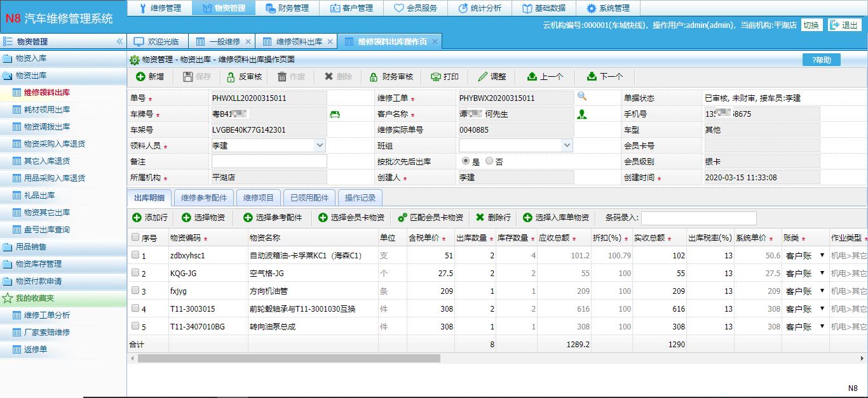This screenshot has height=398, width=868.
Task: Collapse the 物资管理 sidebar with double-chevron
Action: pyautogui.click(x=119, y=41)
